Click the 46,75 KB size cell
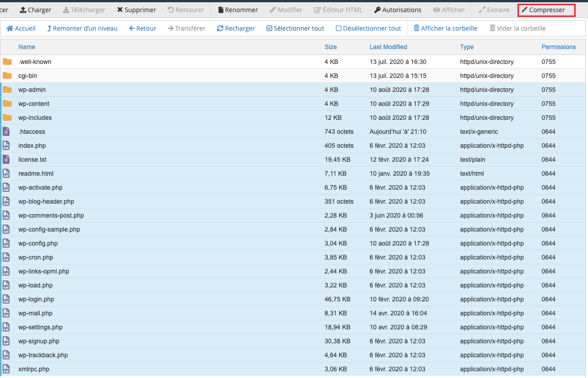 337,299
